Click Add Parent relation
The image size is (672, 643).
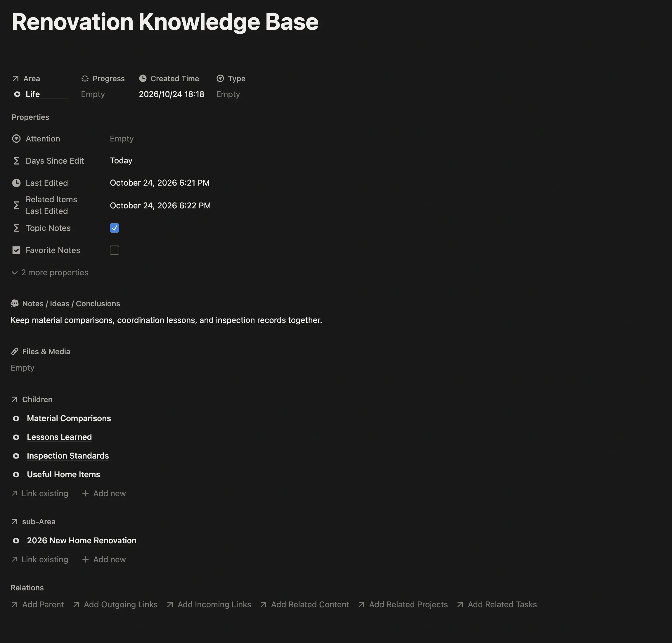click(38, 605)
